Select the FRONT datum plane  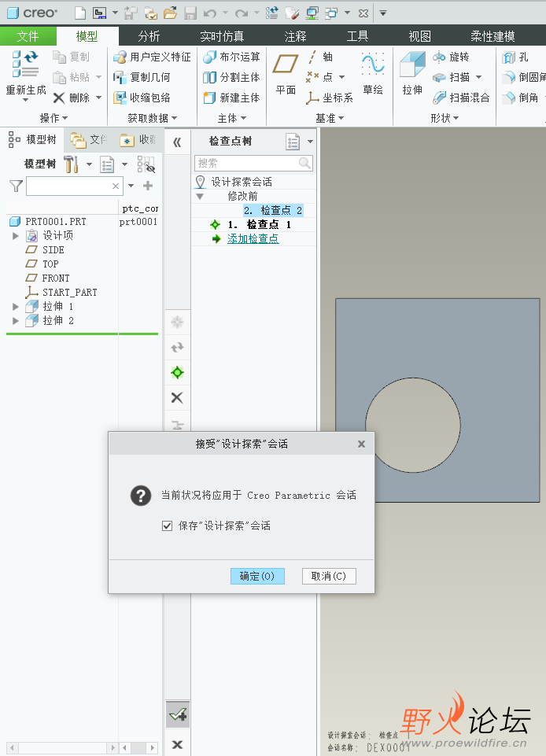(x=56, y=278)
